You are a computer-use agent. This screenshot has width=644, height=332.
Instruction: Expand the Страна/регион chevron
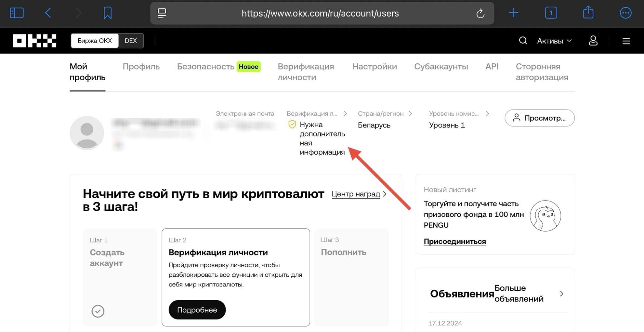(x=410, y=114)
